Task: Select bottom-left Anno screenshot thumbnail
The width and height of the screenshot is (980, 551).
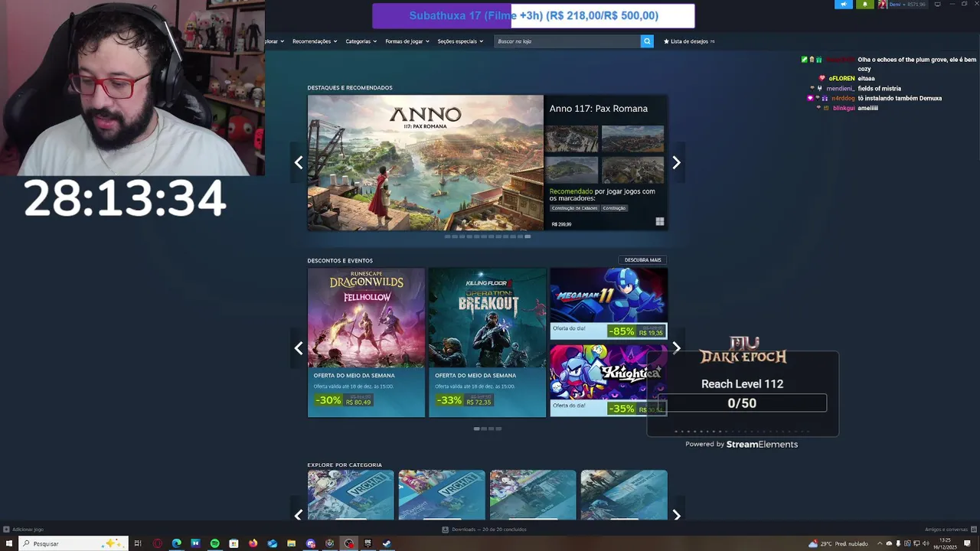Action: coord(572,170)
